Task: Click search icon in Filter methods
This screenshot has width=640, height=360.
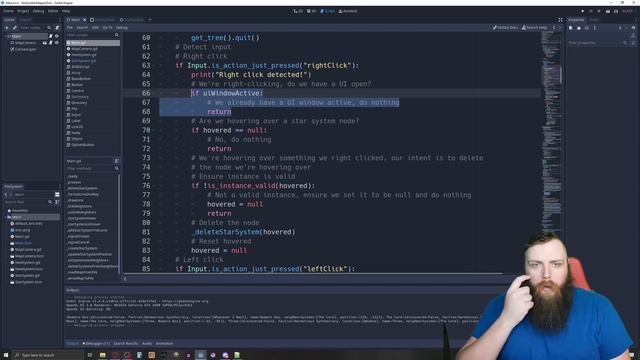Action: coord(117,168)
